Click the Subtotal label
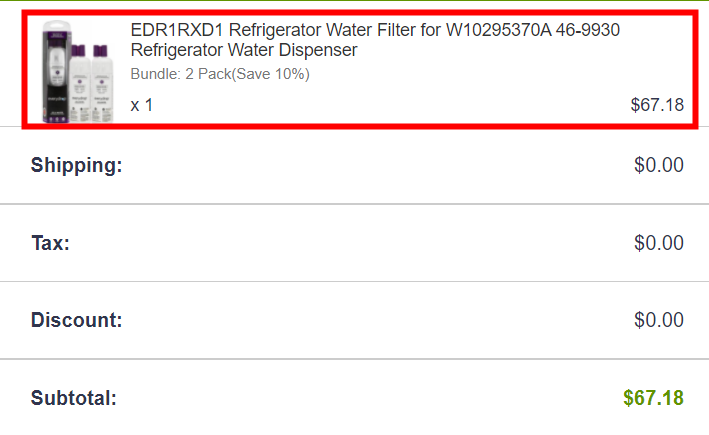This screenshot has width=709, height=435. 74,398
